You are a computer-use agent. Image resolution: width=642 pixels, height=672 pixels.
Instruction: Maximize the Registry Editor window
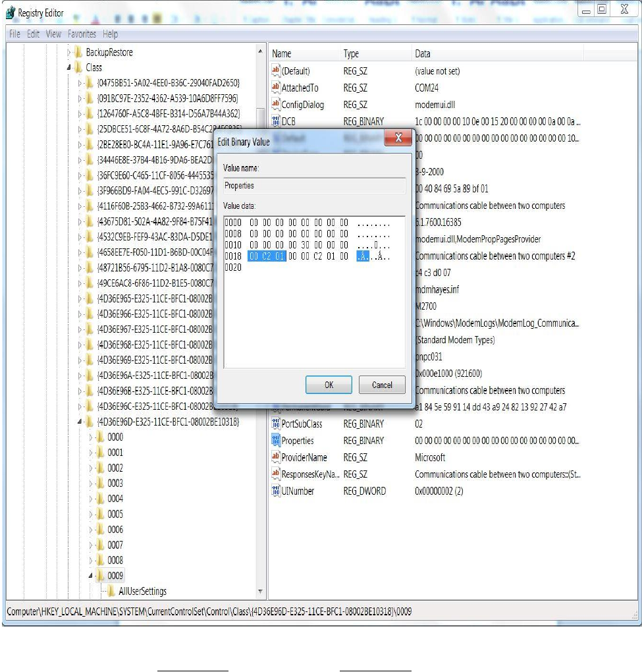602,9
